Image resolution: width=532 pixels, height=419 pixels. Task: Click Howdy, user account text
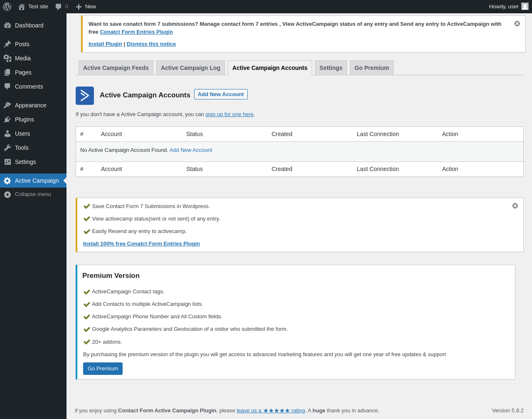pos(504,7)
